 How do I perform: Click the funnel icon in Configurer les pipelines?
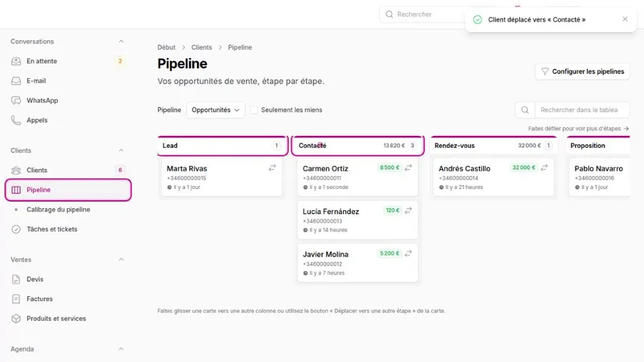[x=545, y=72]
